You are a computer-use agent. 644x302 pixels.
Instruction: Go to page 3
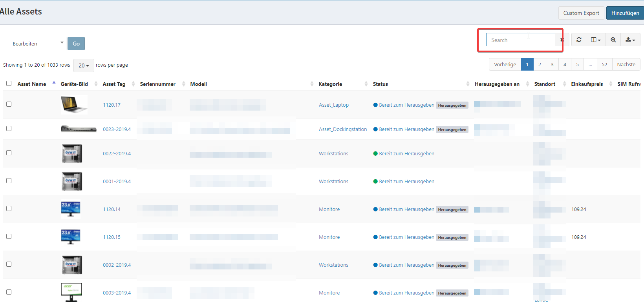click(x=552, y=64)
